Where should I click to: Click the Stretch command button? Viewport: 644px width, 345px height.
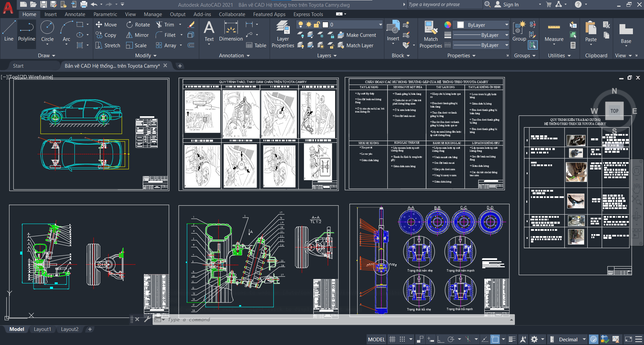point(108,45)
